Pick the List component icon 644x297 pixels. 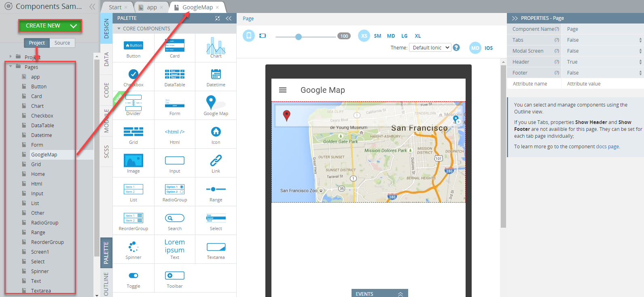(133, 189)
